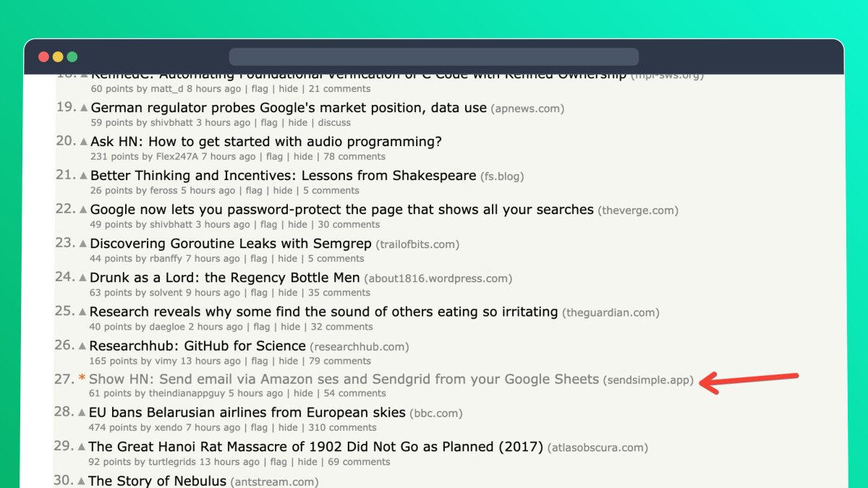Open Drunk as a Lord: the Regency Bottle Men
Screen dimensions: 868x488
click(225, 278)
